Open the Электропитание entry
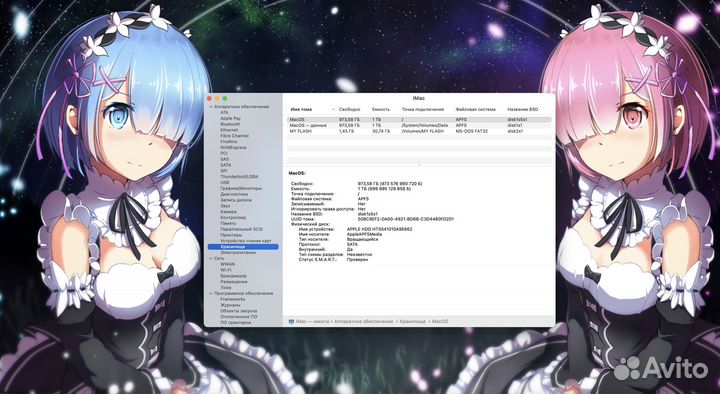The height and width of the screenshot is (394, 720). pos(238,253)
